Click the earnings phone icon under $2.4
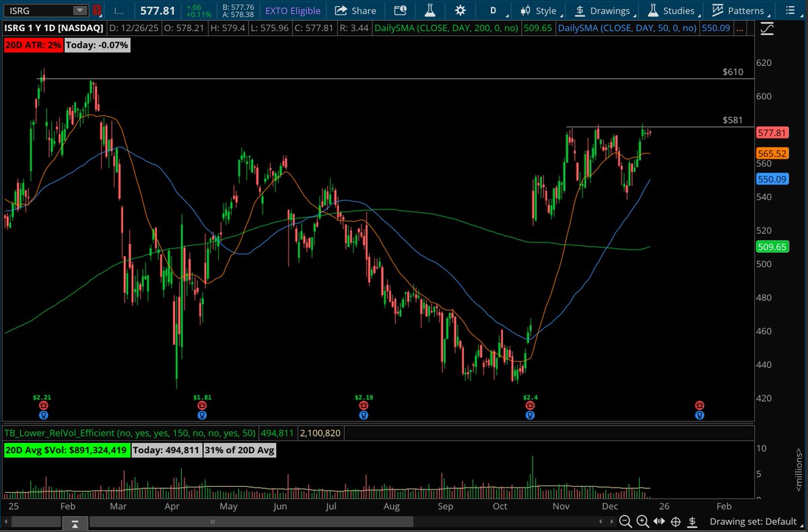Viewport: 808px width, 532px height. pyautogui.click(x=531, y=406)
